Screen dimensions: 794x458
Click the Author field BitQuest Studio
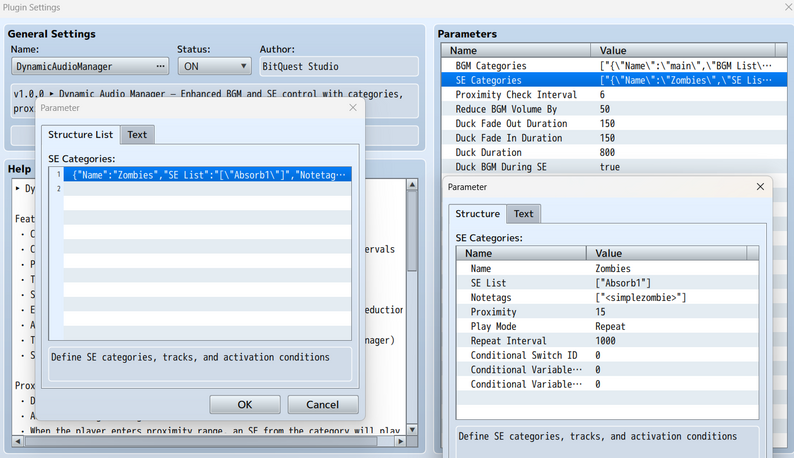(x=339, y=66)
